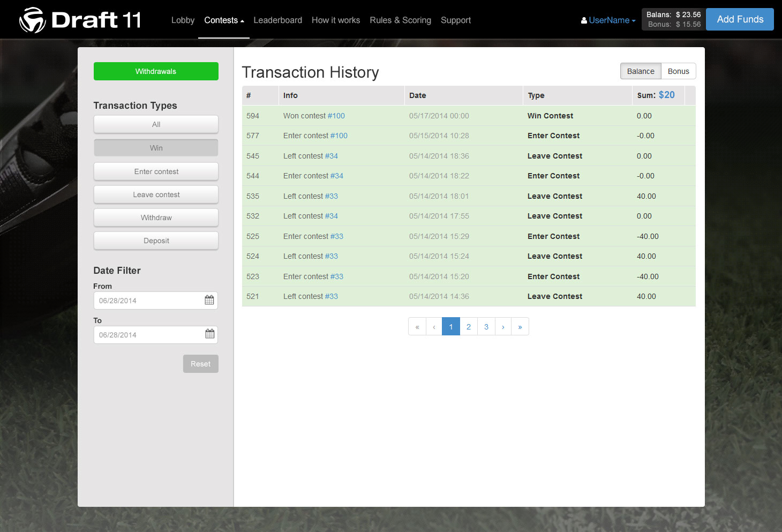This screenshot has width=782, height=532.
Task: Click the green Withdrawals button
Action: click(156, 71)
